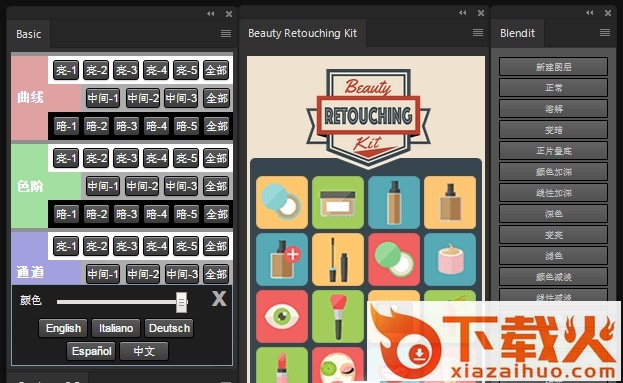Apply 颜色加深 blend mode in Blendit
The height and width of the screenshot is (383, 623).
[x=553, y=172]
